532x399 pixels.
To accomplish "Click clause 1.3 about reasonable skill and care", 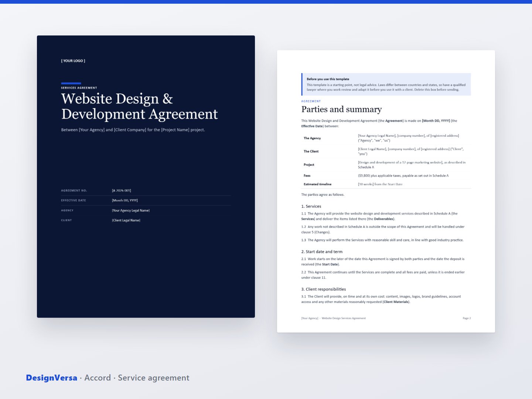I will [x=382, y=240].
